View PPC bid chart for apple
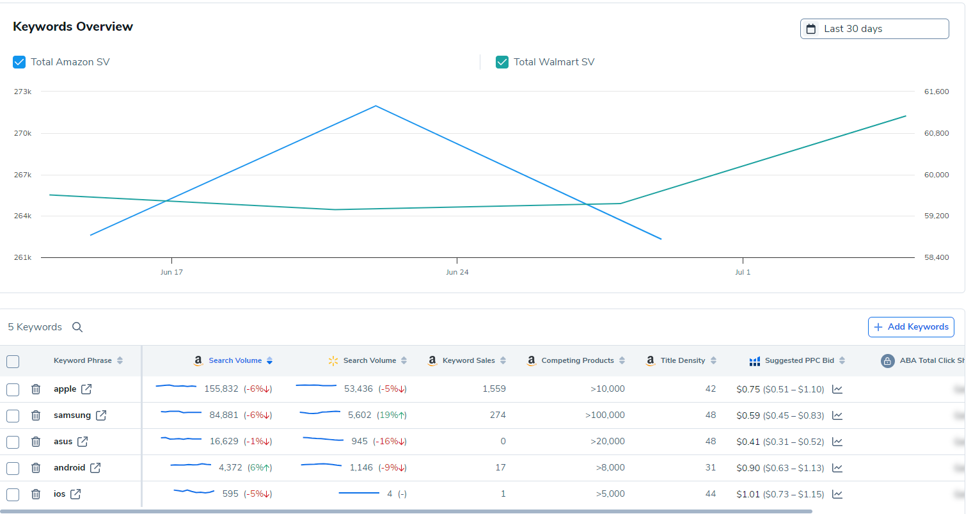 click(x=837, y=389)
